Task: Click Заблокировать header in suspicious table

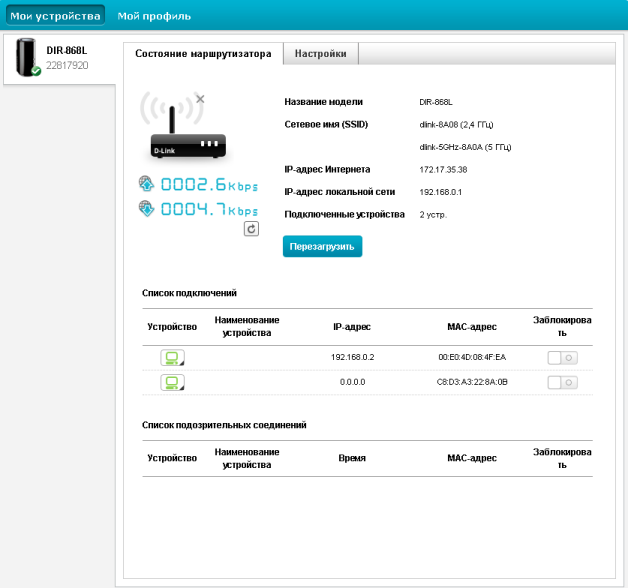Action: click(562, 458)
